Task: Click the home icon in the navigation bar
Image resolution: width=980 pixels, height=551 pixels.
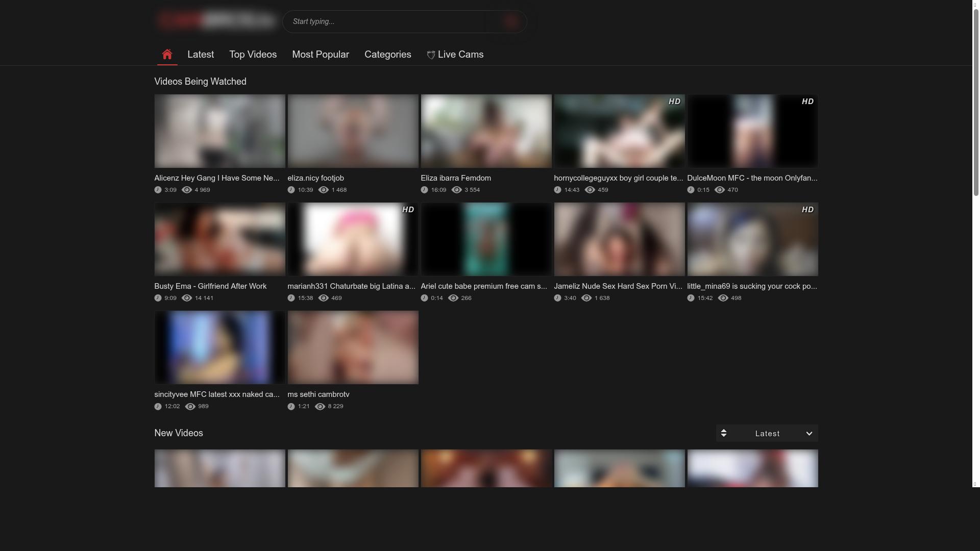Action: (x=167, y=54)
